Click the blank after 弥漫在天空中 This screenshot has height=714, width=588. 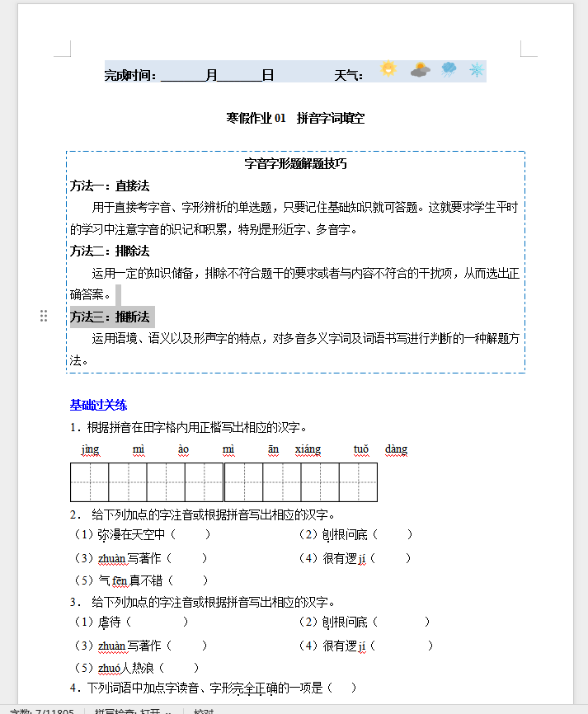(x=191, y=534)
